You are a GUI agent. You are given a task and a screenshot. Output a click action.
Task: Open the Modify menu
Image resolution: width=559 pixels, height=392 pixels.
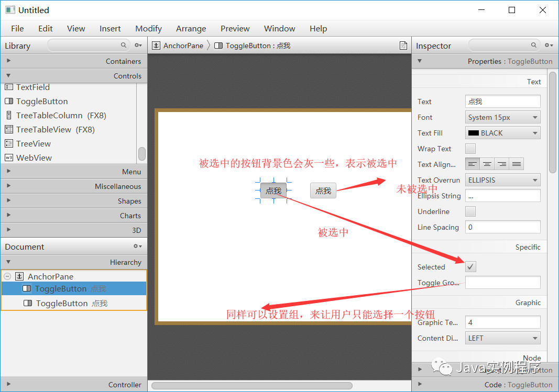(x=148, y=29)
